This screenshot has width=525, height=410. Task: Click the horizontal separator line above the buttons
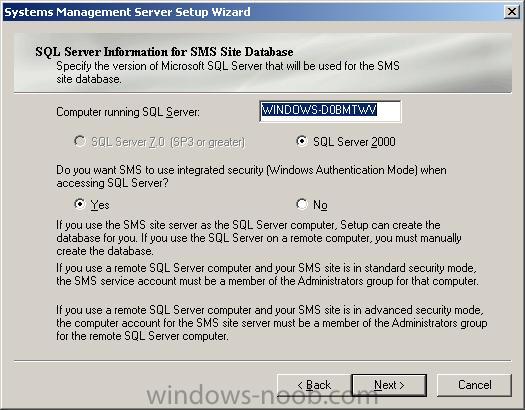point(263,361)
